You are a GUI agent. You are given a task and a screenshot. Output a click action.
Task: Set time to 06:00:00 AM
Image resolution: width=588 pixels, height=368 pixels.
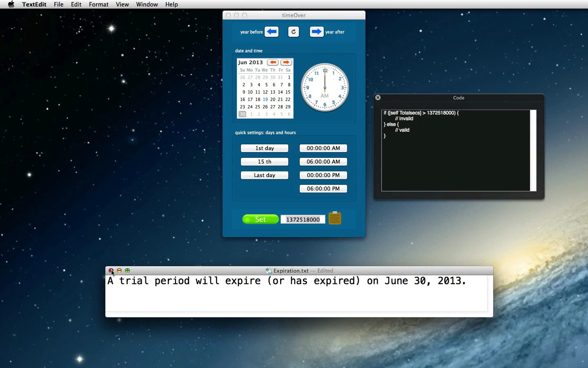coord(323,162)
